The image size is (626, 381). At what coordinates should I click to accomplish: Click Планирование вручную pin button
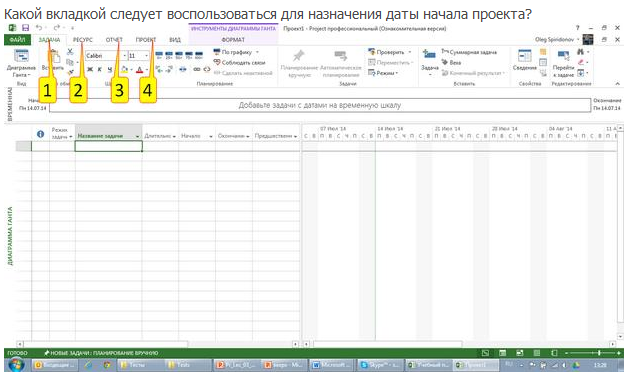coord(299,63)
